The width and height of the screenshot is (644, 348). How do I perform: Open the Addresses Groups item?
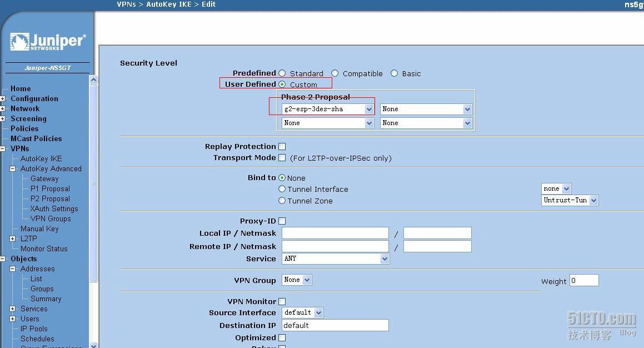42,289
